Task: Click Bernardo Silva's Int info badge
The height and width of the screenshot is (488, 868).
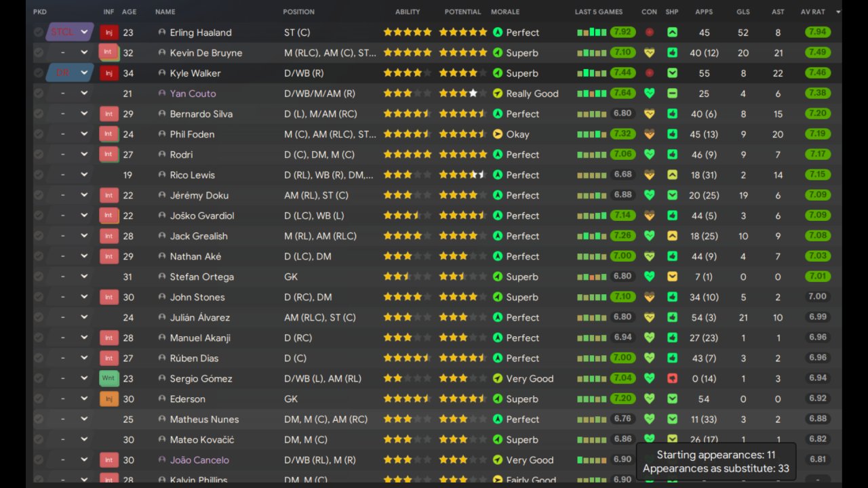Action: pyautogui.click(x=108, y=114)
